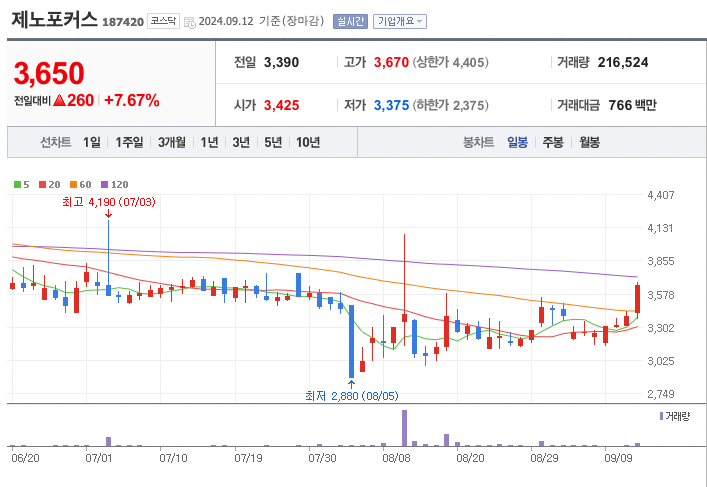Click the current price 3,650
The width and height of the screenshot is (707, 487).
pos(49,73)
